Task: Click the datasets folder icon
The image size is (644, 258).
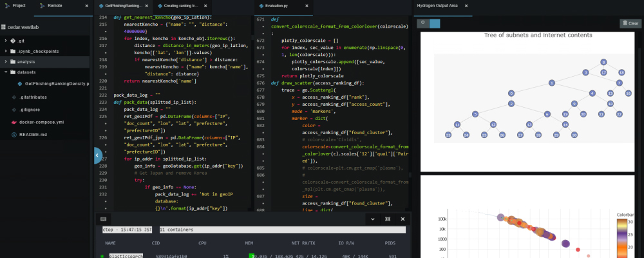Action: coord(13,72)
